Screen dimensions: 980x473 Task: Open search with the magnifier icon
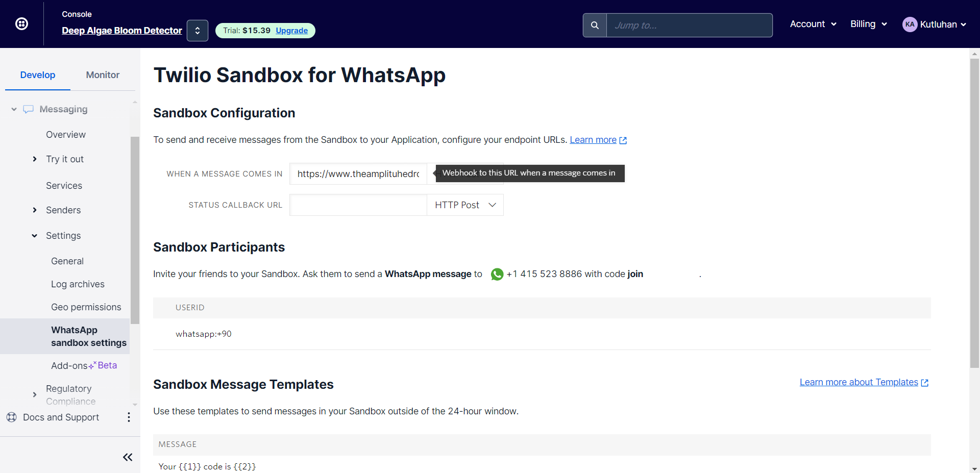pos(594,24)
